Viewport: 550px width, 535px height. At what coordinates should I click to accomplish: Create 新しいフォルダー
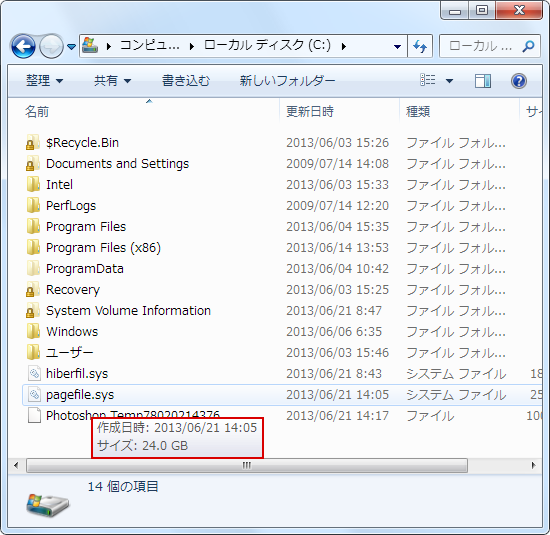point(287,81)
